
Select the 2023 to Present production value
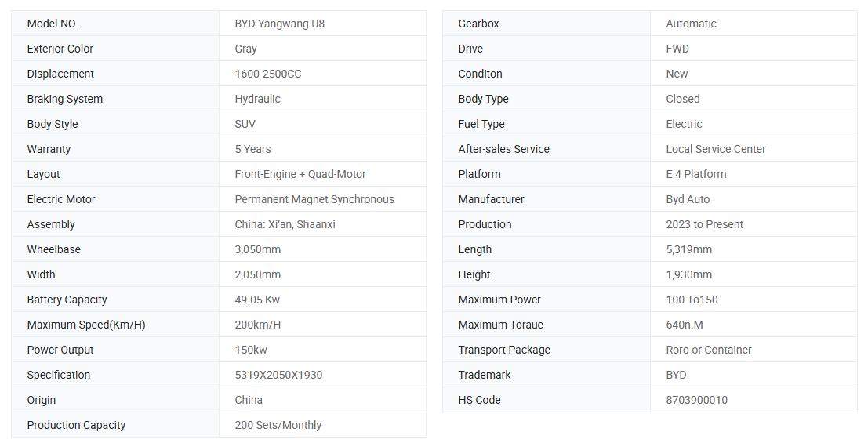point(705,224)
